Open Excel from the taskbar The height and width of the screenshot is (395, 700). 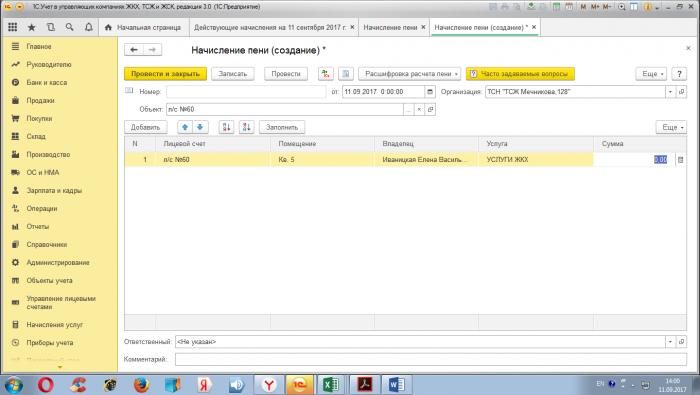[331, 384]
